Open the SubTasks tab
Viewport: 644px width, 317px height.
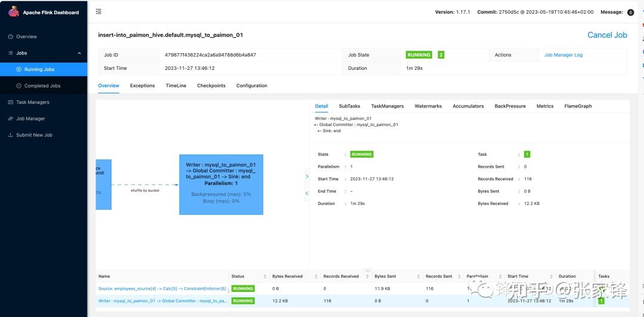click(349, 106)
